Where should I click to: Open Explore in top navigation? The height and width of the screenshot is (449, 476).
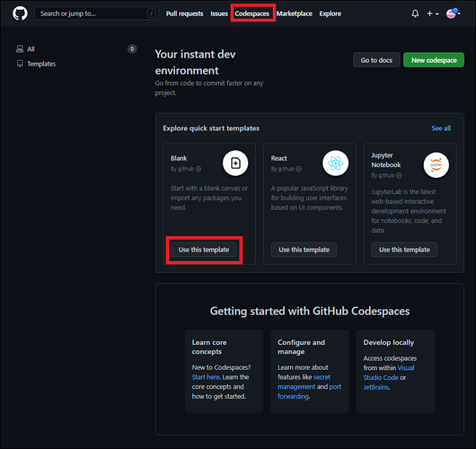point(330,13)
